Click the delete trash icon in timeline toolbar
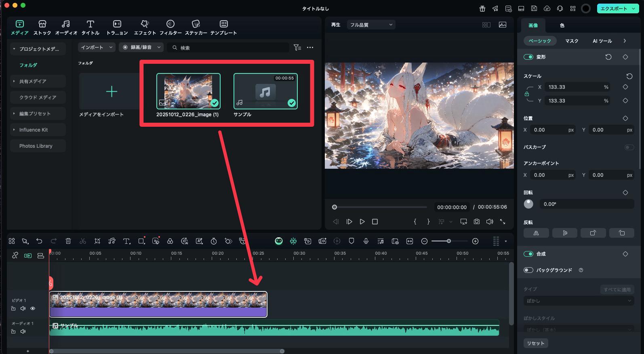Image resolution: width=644 pixels, height=354 pixels. point(68,241)
